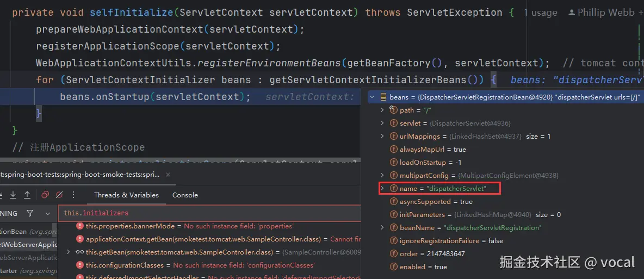Open the thread selector dropdown chevron
This screenshot has width=644, height=279.
pyautogui.click(x=48, y=214)
